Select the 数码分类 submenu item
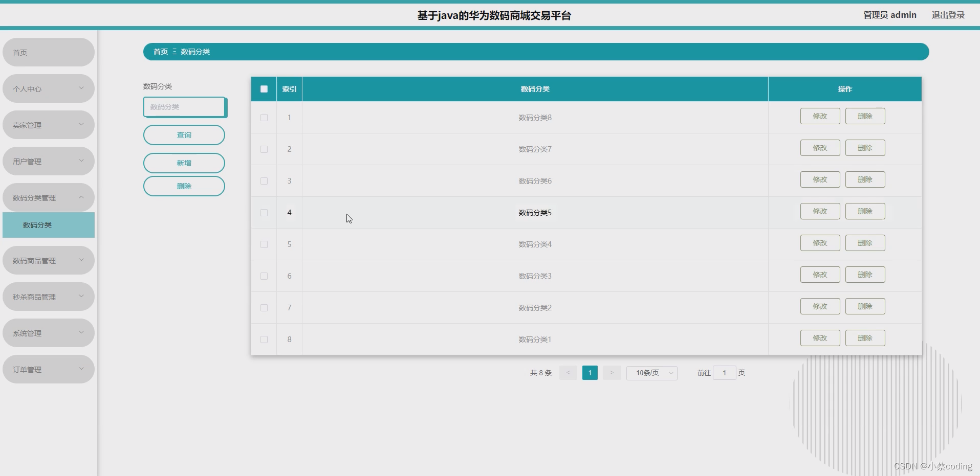Screen dimensions: 980x476 49,225
